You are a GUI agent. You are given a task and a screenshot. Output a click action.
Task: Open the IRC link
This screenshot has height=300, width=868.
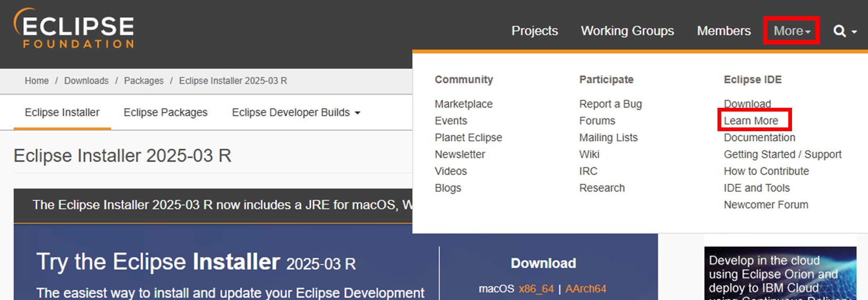point(588,171)
